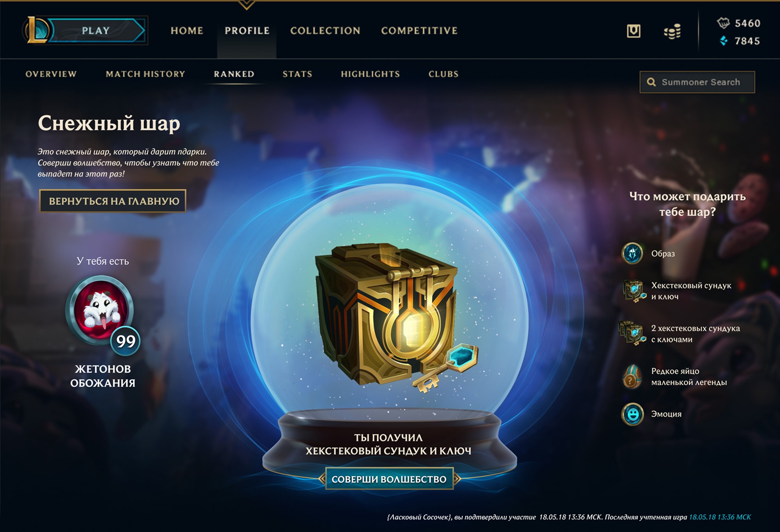Open the store coins icon

coord(672,31)
